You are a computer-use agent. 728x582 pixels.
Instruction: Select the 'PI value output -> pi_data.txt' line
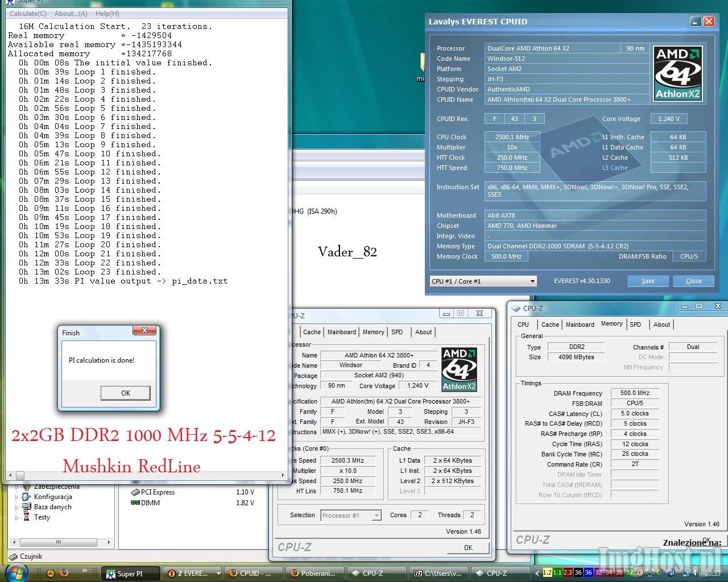click(x=123, y=281)
